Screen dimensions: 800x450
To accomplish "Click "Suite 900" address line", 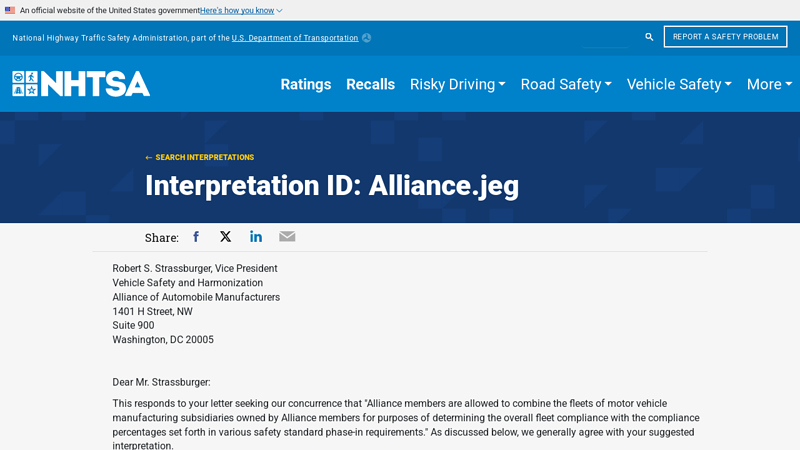I will point(133,326).
